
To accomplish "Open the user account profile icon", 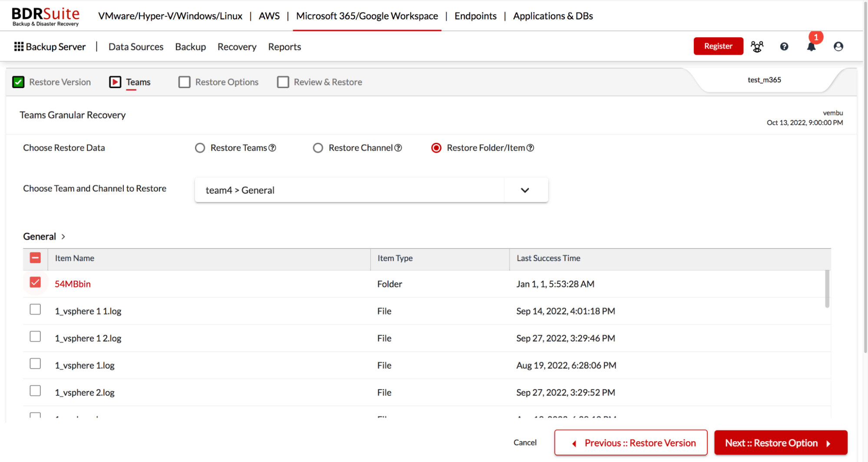I will click(838, 46).
